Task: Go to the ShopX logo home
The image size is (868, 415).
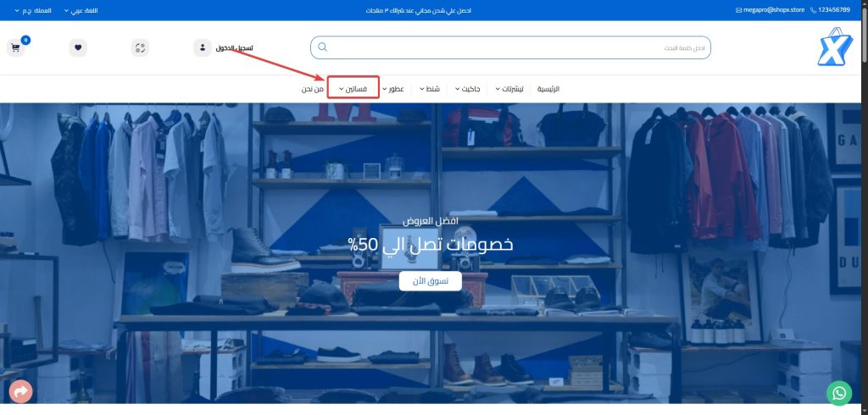Action: (834, 47)
